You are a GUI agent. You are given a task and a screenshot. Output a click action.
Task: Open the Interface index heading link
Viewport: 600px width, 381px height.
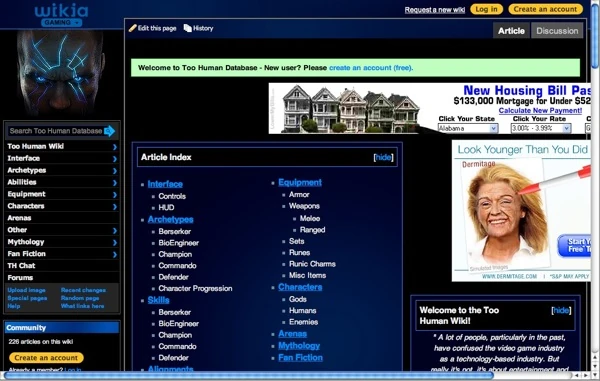165,184
